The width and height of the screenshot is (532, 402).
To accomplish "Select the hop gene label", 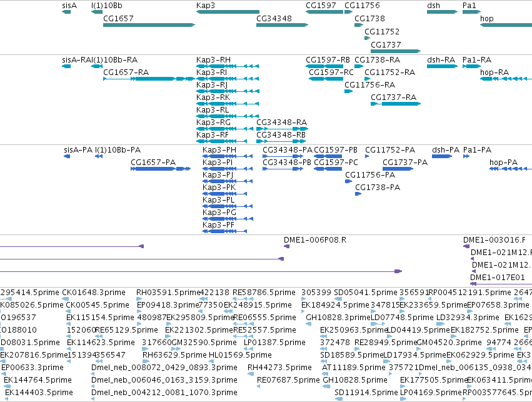I will click(x=486, y=18).
